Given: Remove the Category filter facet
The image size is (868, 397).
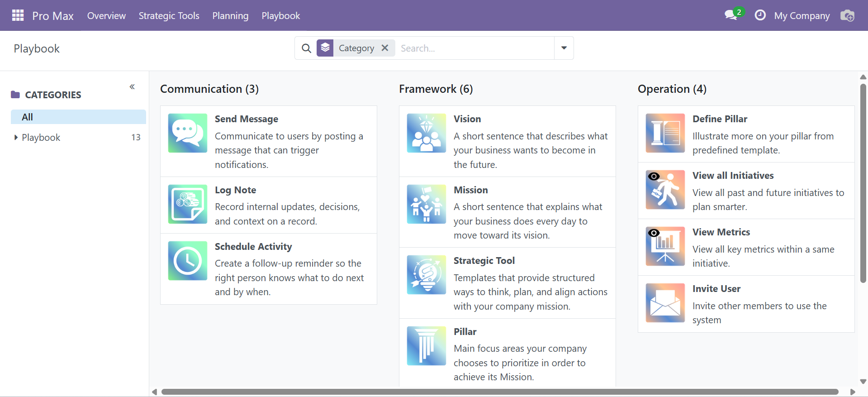Looking at the screenshot, I should pyautogui.click(x=385, y=48).
